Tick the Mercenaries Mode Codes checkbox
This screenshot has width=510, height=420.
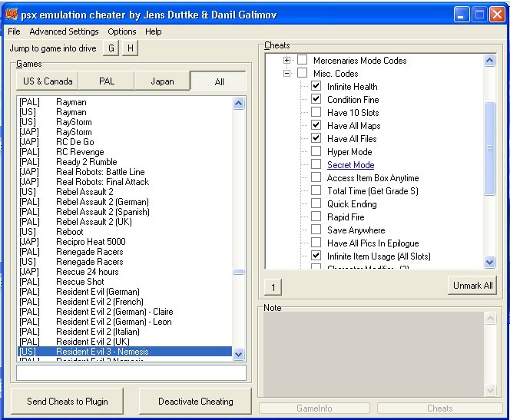302,60
